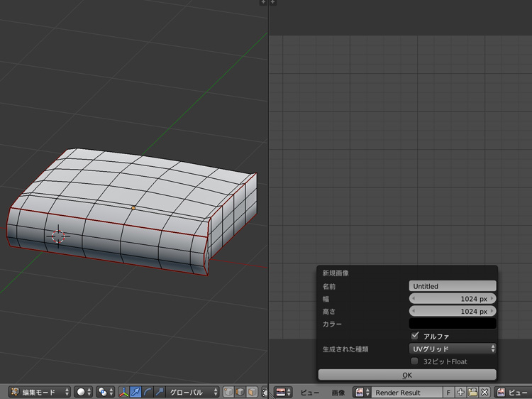Unlink image with the X icon
This screenshot has width=532, height=399.
(484, 392)
